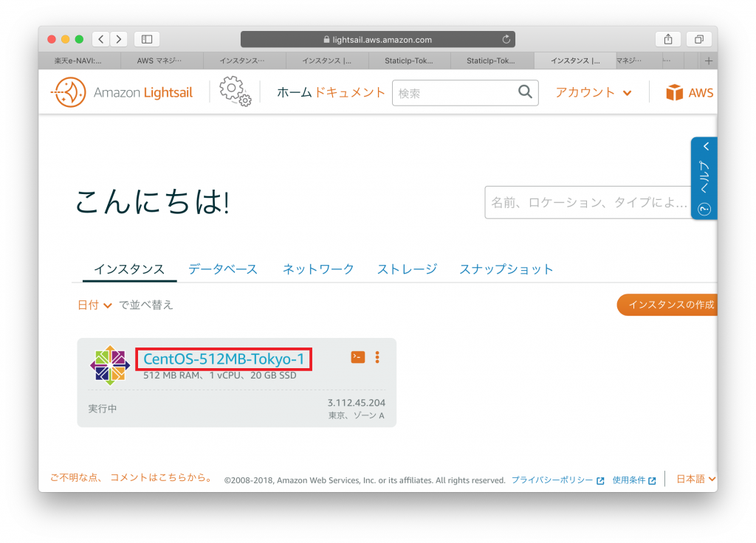Open the プライバシーポリシー link
Image resolution: width=756 pixels, height=543 pixels.
[x=558, y=480]
